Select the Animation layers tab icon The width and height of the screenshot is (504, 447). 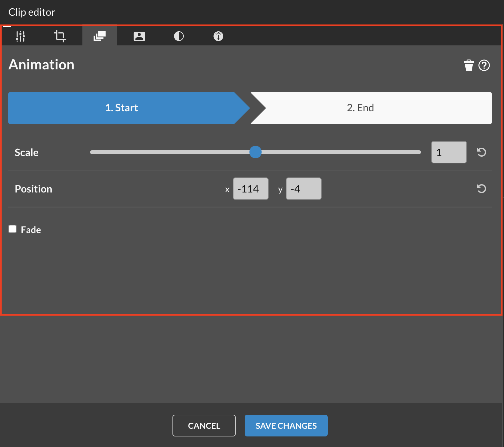pyautogui.click(x=99, y=36)
